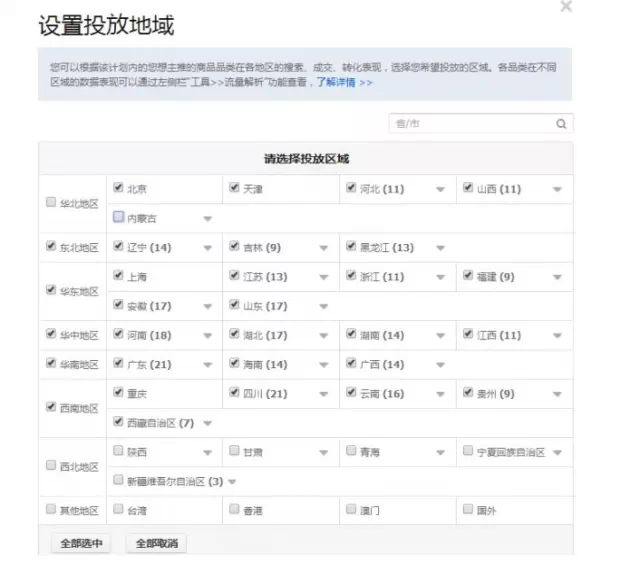This screenshot has height=575, width=640.
Task: Expand the 广东 (21) city dropdown
Action: pyautogui.click(x=208, y=365)
